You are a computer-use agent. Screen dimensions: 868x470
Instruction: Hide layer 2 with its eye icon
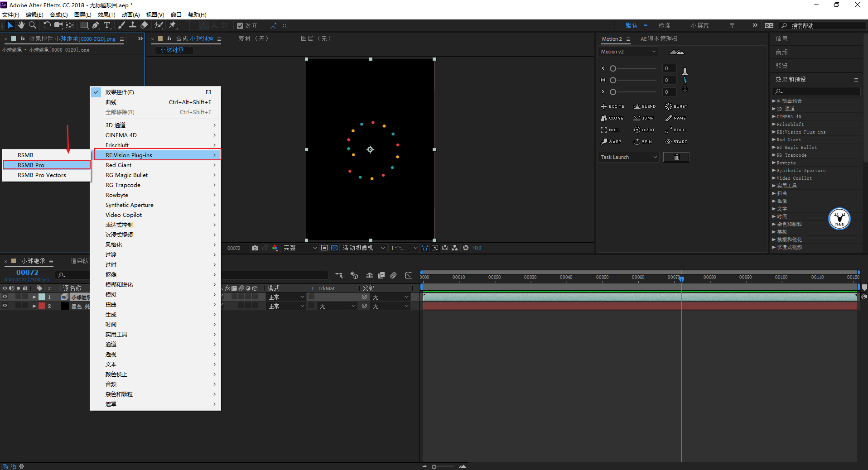coord(5,306)
